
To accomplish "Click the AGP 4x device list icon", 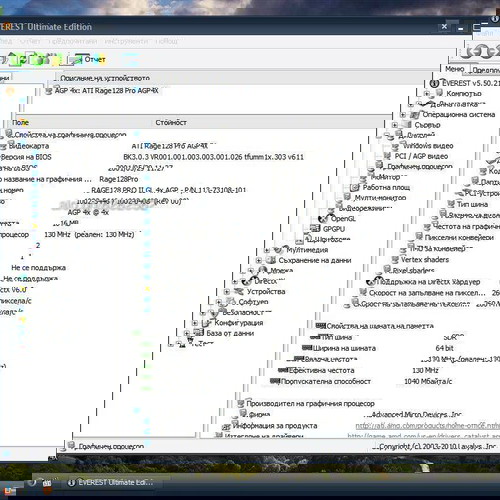I will click(x=49, y=91).
